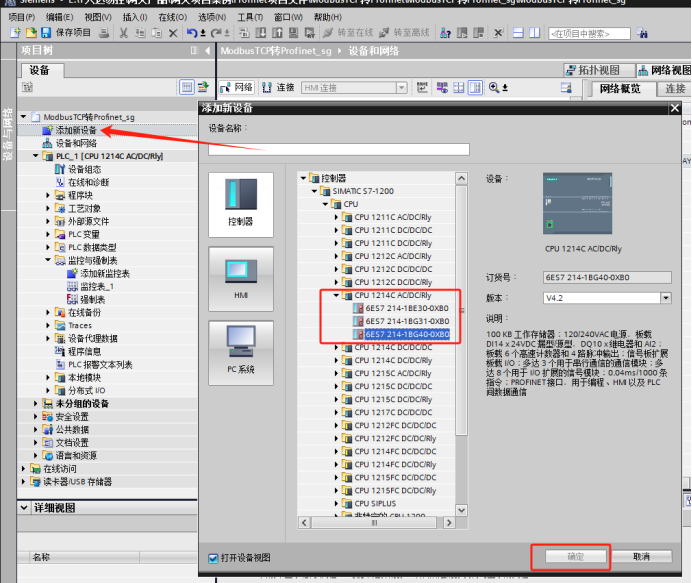Open the 版本 V4.2 version dropdown
Viewport: 692px width, 583px height.
click(x=666, y=298)
